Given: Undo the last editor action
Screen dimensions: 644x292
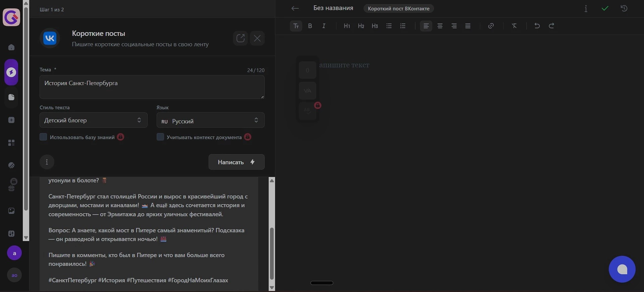Looking at the screenshot, I should click(x=537, y=26).
